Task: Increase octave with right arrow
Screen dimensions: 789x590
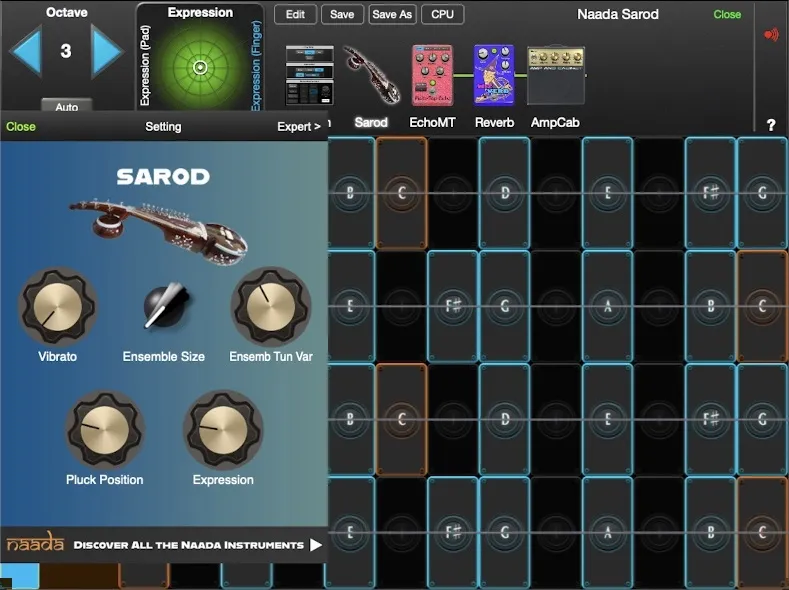Action: tap(106, 51)
